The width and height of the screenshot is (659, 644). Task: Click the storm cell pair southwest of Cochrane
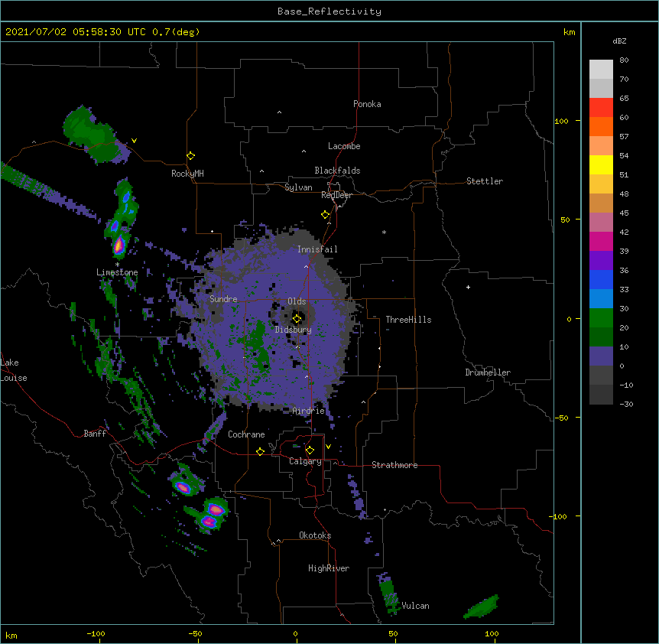point(213,516)
